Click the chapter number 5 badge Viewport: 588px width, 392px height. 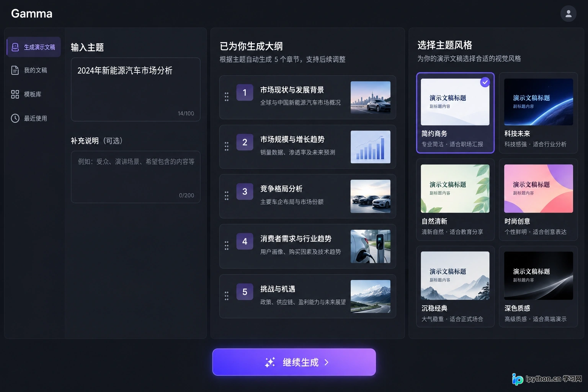pos(245,292)
